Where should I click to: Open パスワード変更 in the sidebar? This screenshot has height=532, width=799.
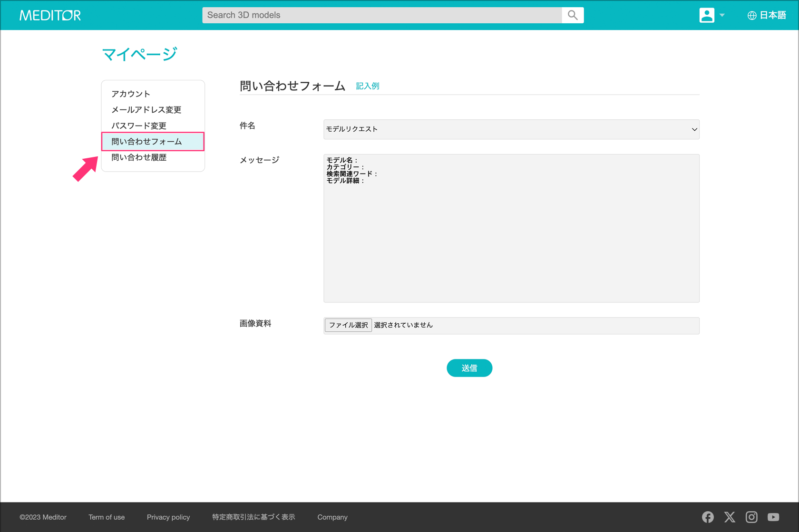139,126
